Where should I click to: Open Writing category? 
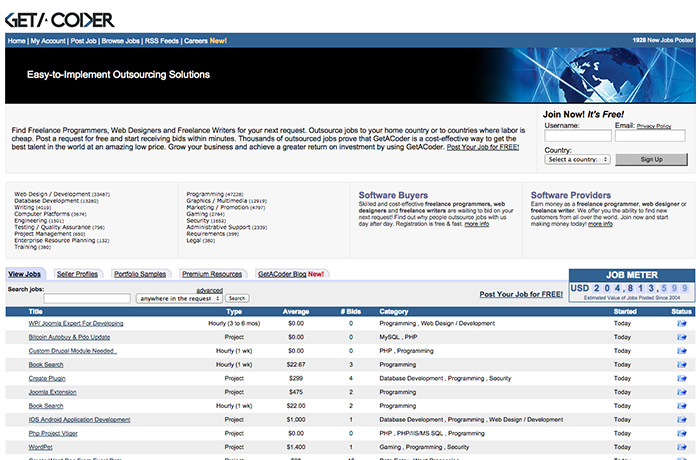pyautogui.click(x=33, y=207)
